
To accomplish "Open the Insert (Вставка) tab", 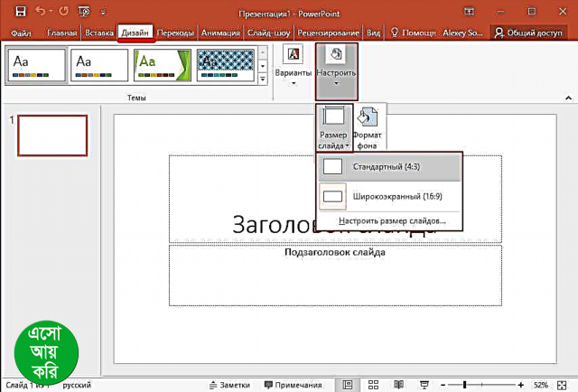I will (x=99, y=33).
